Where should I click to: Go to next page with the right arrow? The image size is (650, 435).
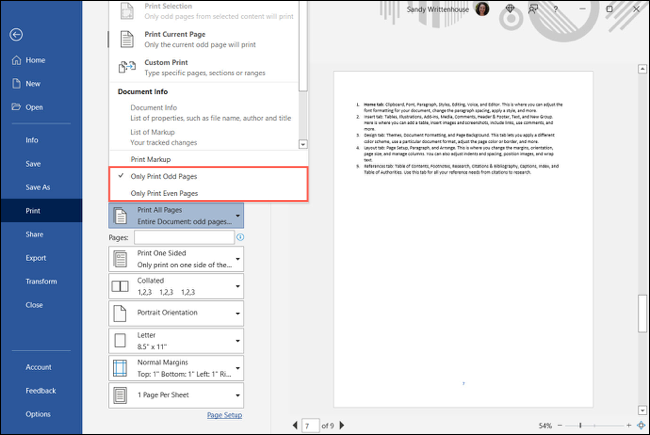click(x=342, y=425)
